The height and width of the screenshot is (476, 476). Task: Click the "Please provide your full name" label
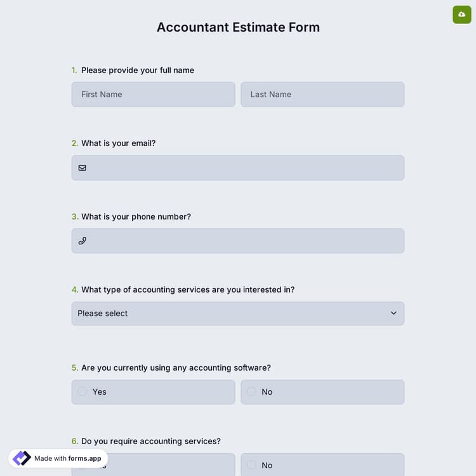click(137, 70)
